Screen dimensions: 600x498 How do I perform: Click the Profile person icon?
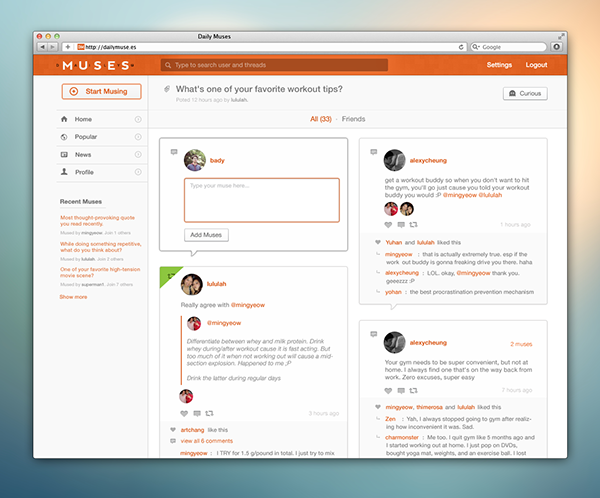click(64, 172)
